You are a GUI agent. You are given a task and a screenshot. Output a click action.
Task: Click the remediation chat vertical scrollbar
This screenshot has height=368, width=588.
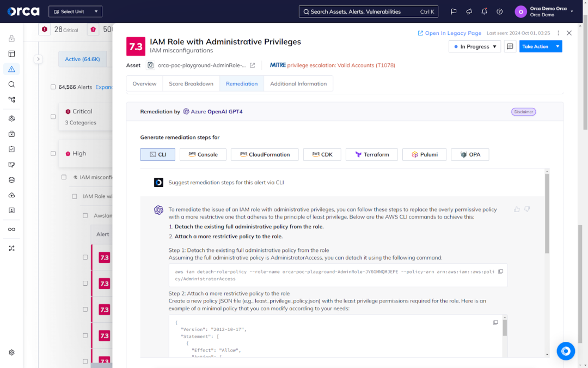[x=547, y=214]
